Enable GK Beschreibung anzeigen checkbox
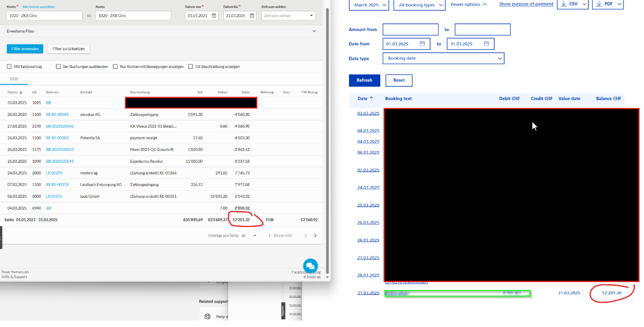Screen dimensions: 644x327 (191, 67)
